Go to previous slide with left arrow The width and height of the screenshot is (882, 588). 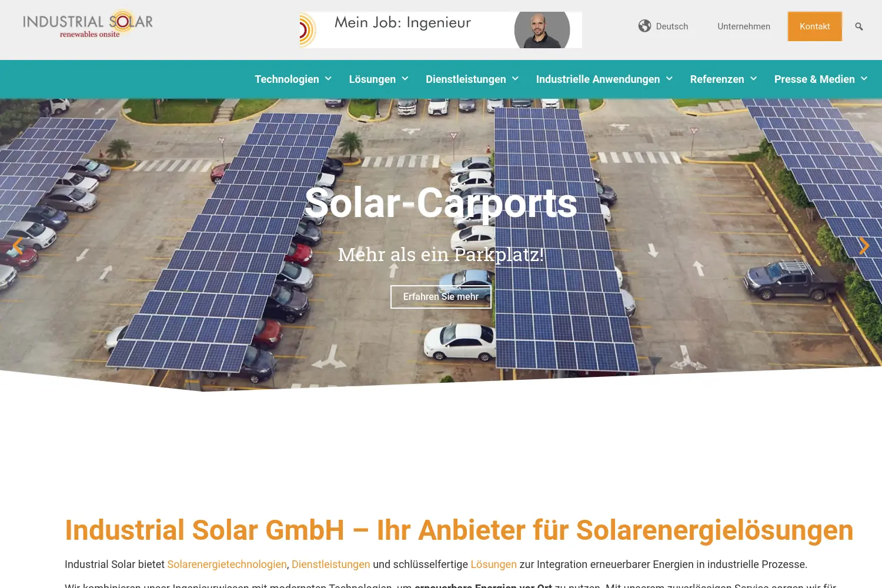(x=18, y=246)
